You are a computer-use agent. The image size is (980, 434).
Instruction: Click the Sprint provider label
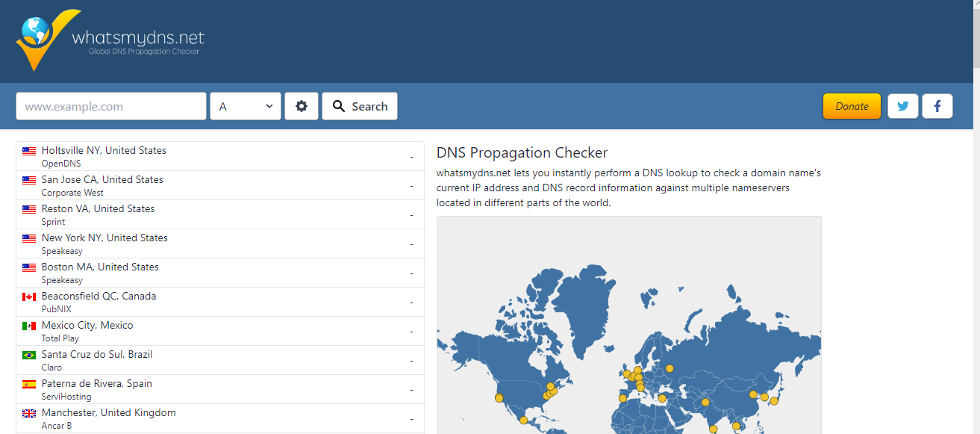coord(53,222)
